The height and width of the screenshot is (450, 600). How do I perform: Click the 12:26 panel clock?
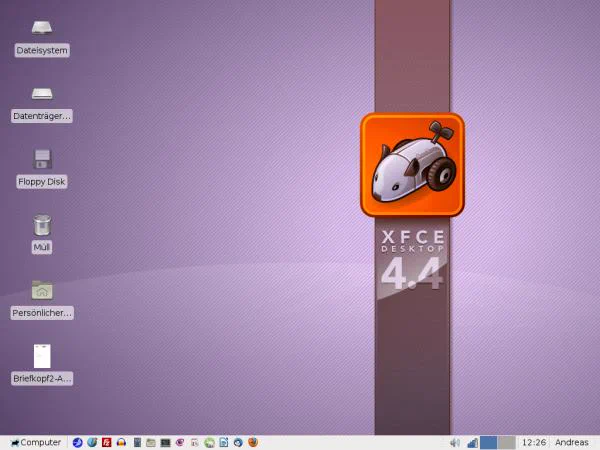pyautogui.click(x=534, y=442)
